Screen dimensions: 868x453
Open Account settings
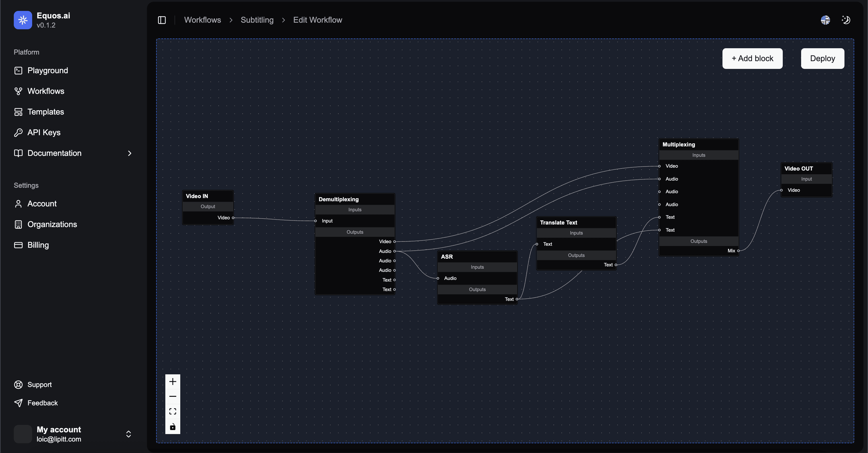click(x=42, y=204)
